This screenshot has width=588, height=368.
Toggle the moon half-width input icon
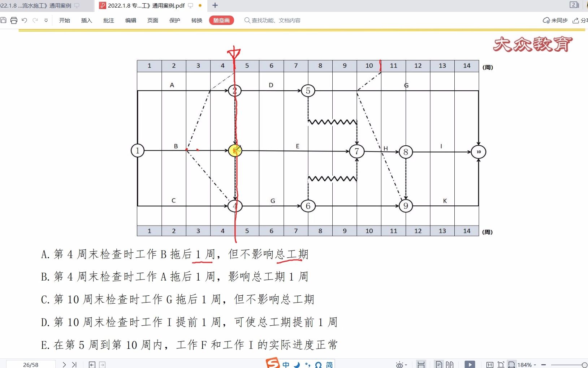click(297, 364)
